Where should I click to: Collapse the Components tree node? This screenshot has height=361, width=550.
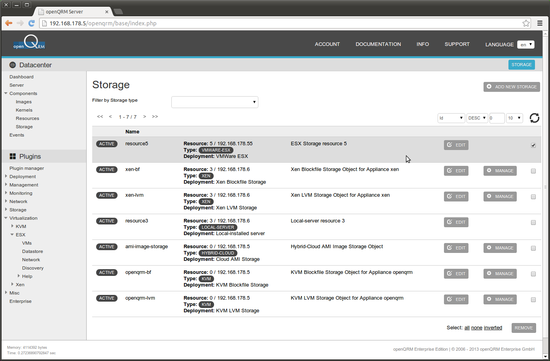tap(6, 93)
